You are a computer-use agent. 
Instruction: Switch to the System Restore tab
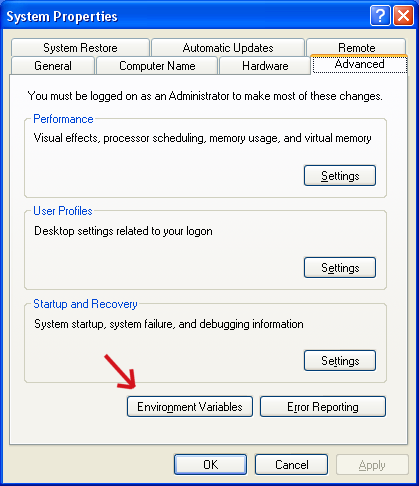pyautogui.click(x=80, y=48)
